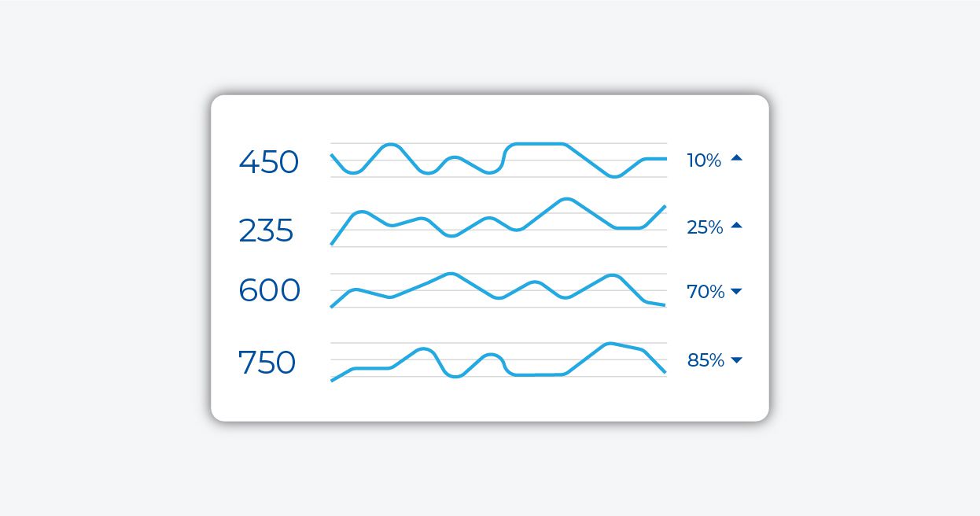Viewport: 980px width, 516px height.
Task: Select the 85% change percentage
Action: click(x=706, y=360)
